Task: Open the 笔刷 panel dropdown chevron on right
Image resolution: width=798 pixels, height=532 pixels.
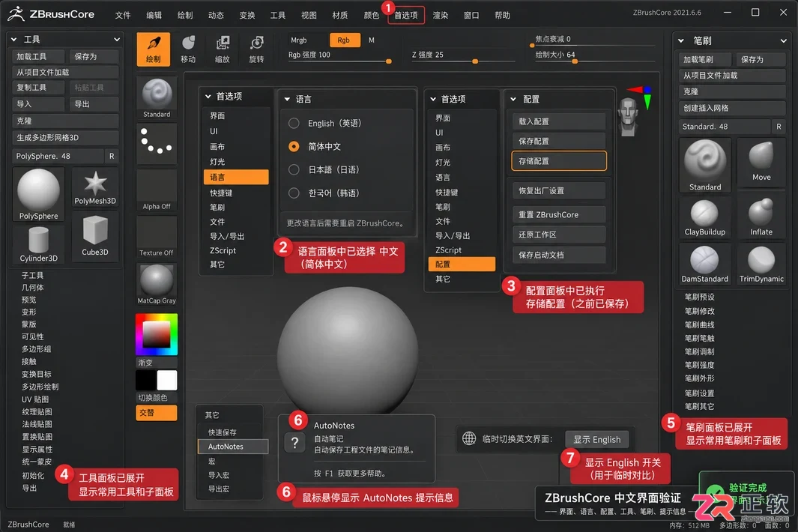Action: point(783,40)
